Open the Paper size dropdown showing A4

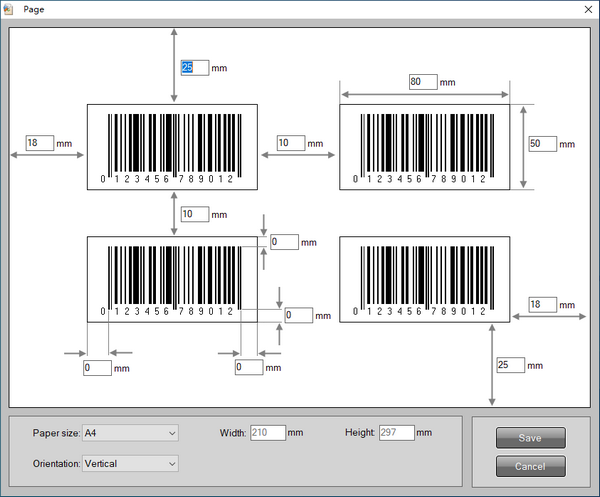click(130, 433)
